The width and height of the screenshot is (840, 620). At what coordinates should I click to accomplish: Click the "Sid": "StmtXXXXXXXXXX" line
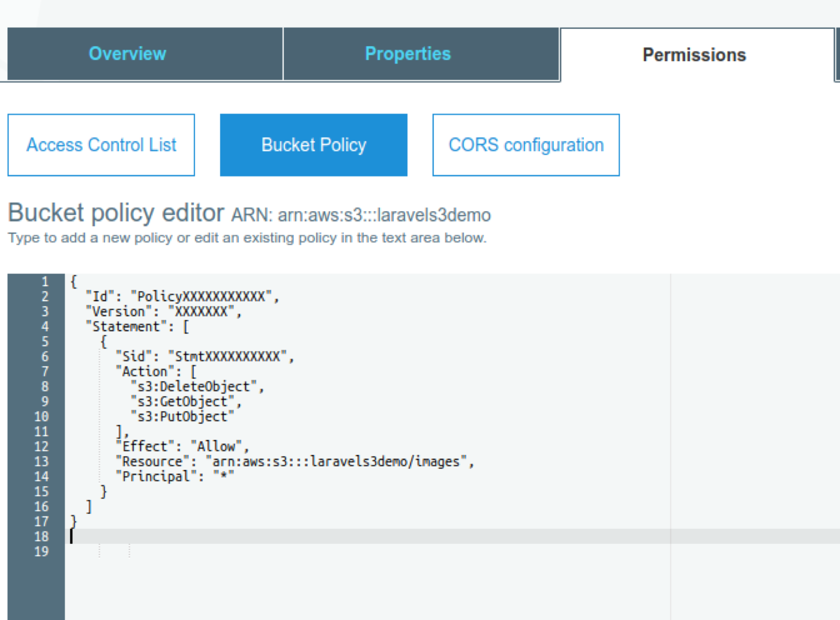pos(205,357)
